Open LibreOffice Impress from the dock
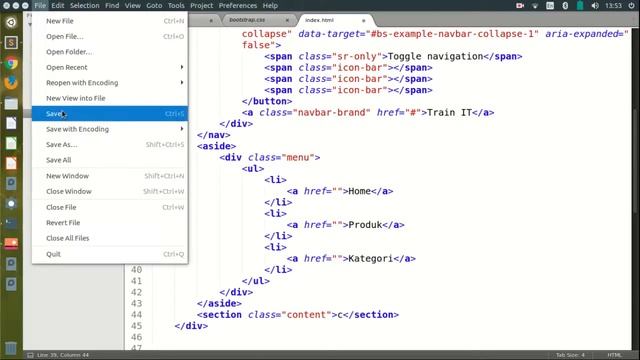Viewport: 640px width, 360px height. [x=11, y=163]
